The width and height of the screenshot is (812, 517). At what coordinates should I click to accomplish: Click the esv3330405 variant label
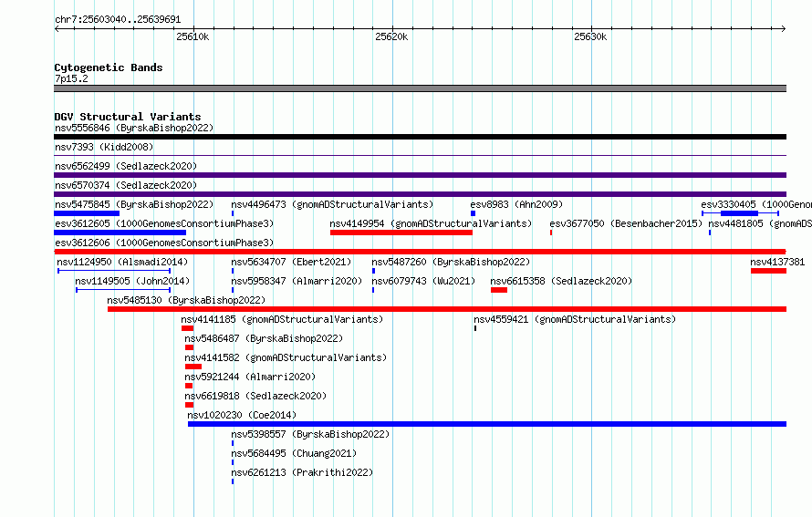tap(756, 204)
